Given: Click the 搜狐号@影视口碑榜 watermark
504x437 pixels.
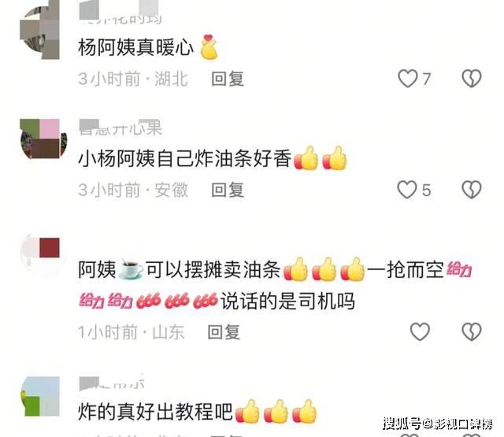Looking at the screenshot, I should [x=438, y=424].
